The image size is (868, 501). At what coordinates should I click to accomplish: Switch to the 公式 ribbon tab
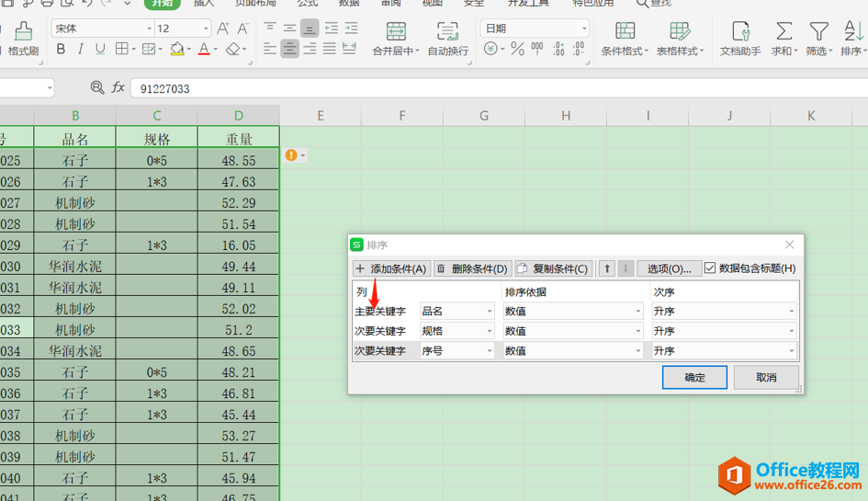[308, 4]
